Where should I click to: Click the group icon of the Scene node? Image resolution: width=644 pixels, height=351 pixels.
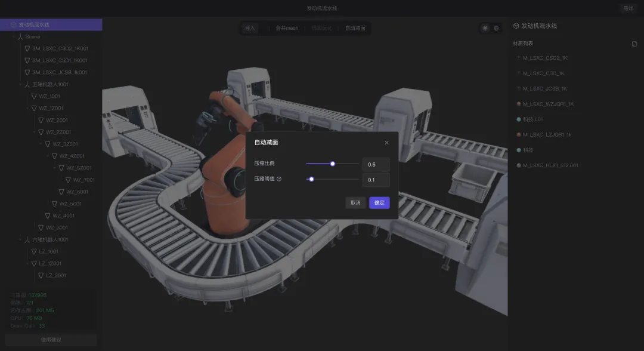coord(20,36)
